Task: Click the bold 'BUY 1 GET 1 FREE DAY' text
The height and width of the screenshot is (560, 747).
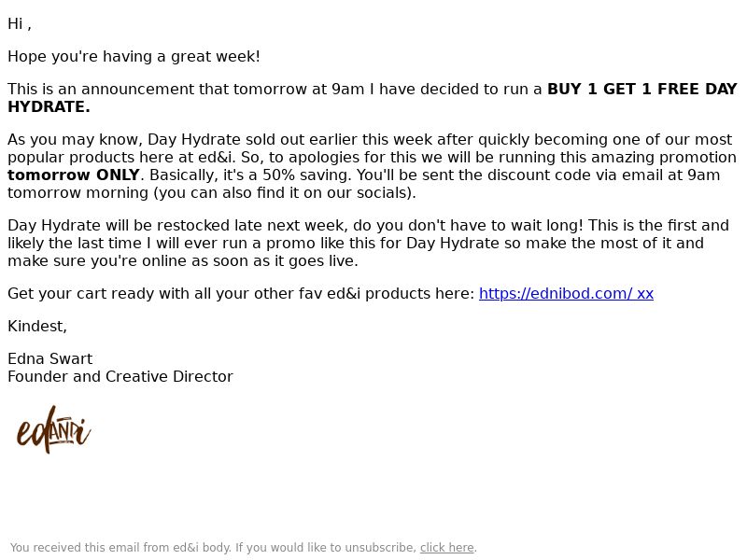Action: (642, 89)
